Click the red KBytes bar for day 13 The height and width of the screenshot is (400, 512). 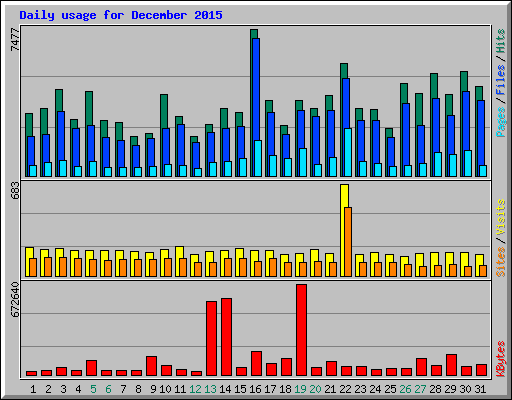click(211, 339)
